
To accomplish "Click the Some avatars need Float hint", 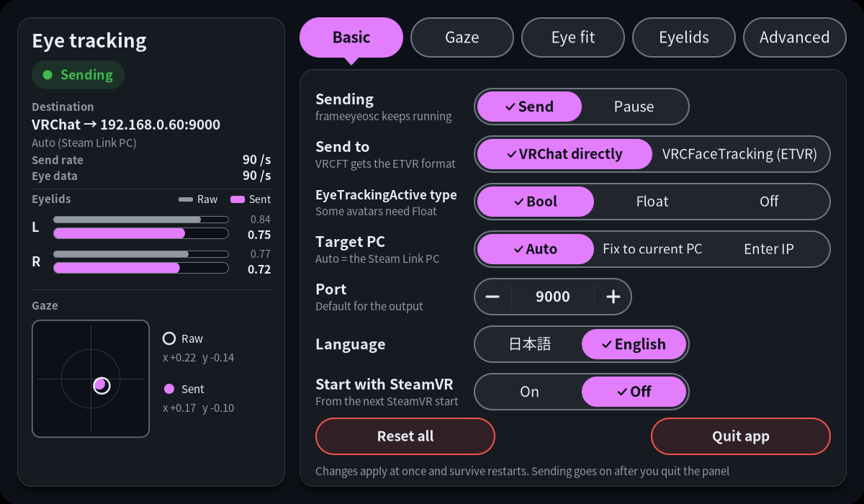I will point(377,211).
